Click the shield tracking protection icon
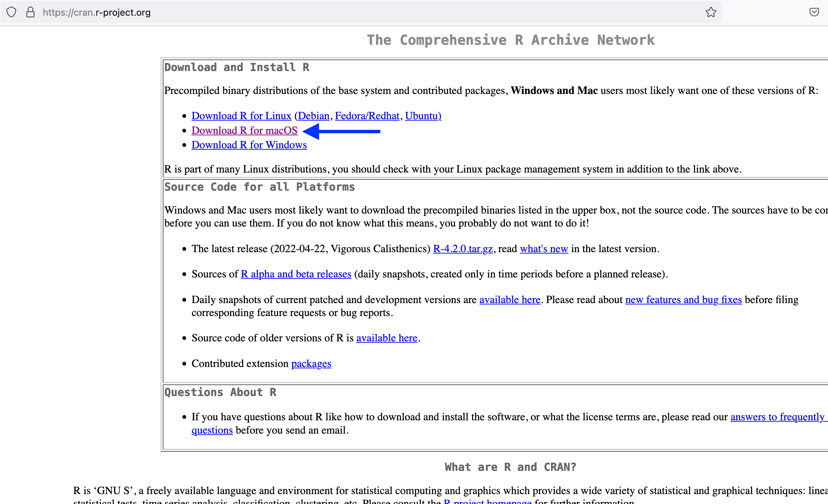 point(11,12)
